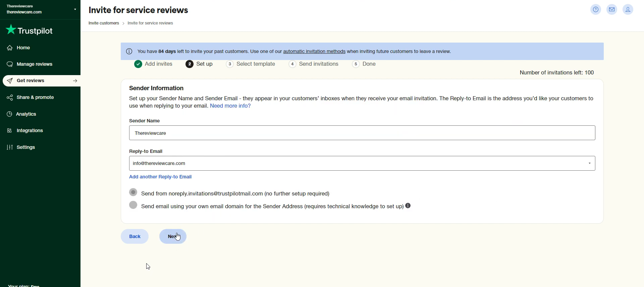
Task: Click the info icon in the blue banner
Action: click(x=129, y=52)
